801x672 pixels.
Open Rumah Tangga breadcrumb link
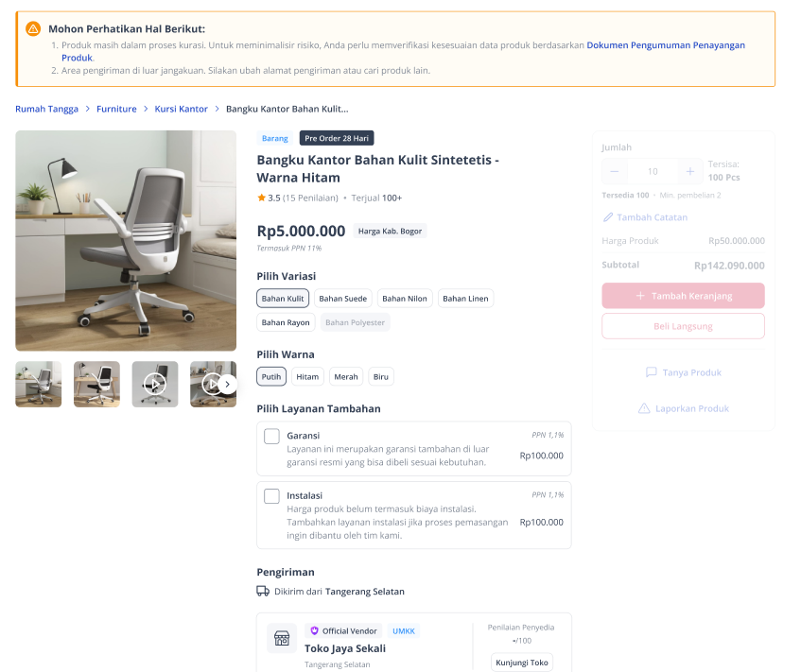(47, 109)
